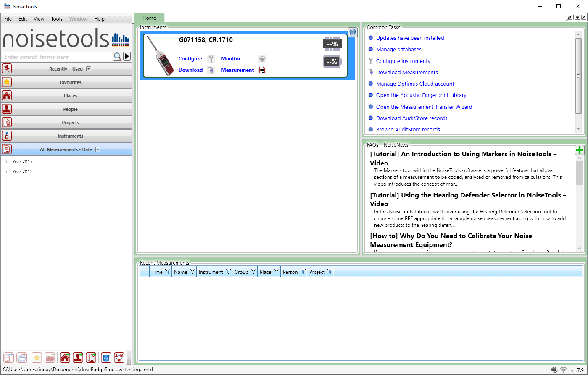Click the person-project-place links icon
Viewport: 588px width, 375px height.
[x=119, y=358]
